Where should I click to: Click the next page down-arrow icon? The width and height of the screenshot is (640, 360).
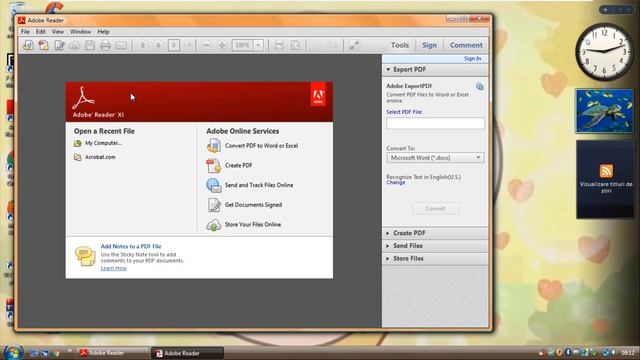point(158,45)
